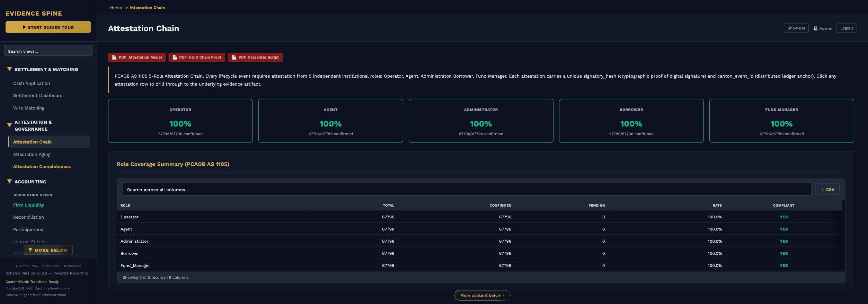Log out using the Logout button
The image size is (868, 304).
click(x=846, y=28)
